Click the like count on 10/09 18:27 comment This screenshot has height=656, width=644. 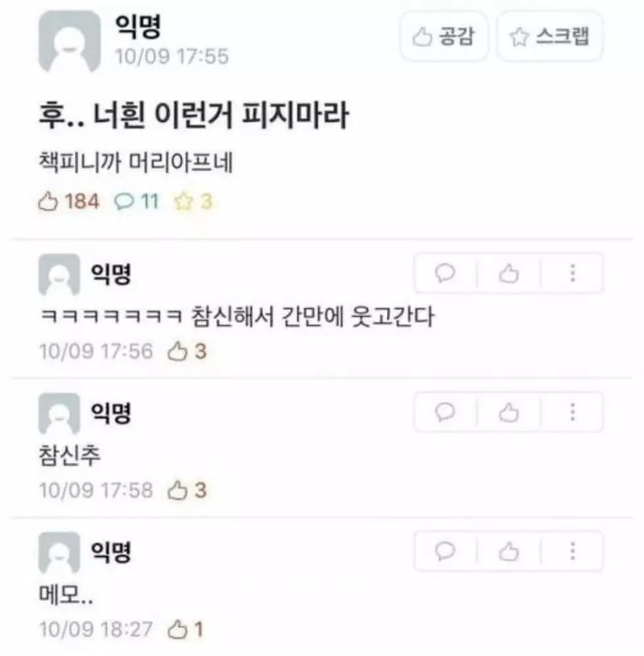185,629
